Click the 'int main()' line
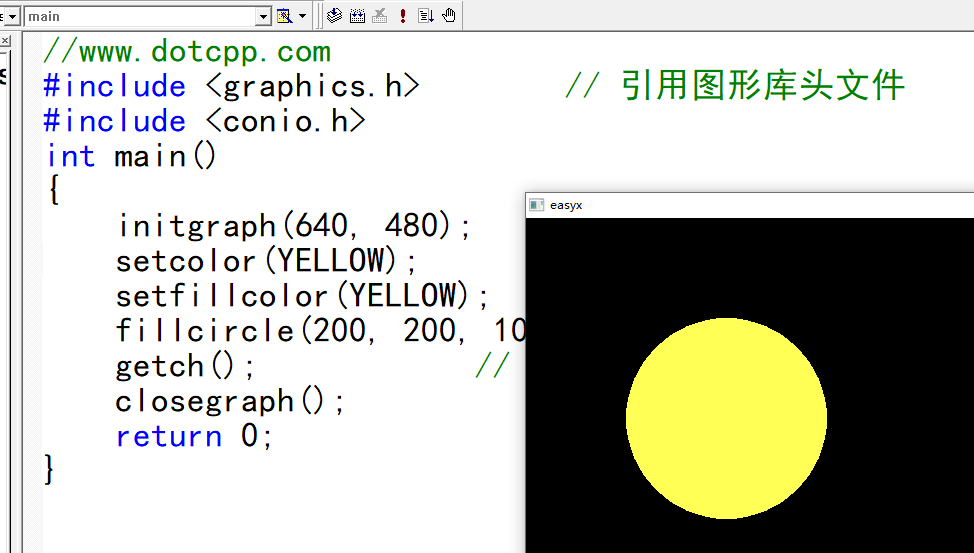The width and height of the screenshot is (974, 553). pos(131,155)
